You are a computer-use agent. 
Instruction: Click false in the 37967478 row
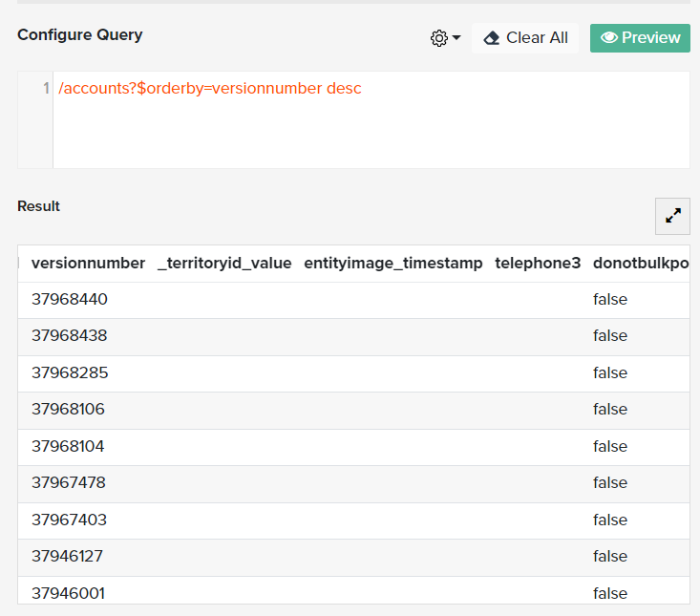(x=610, y=482)
